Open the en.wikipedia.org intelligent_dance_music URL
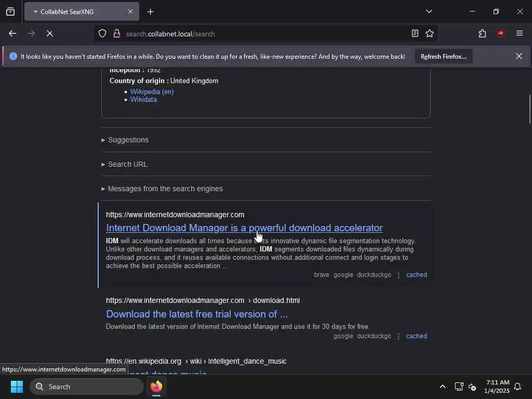Image resolution: width=532 pixels, height=399 pixels. (196, 362)
